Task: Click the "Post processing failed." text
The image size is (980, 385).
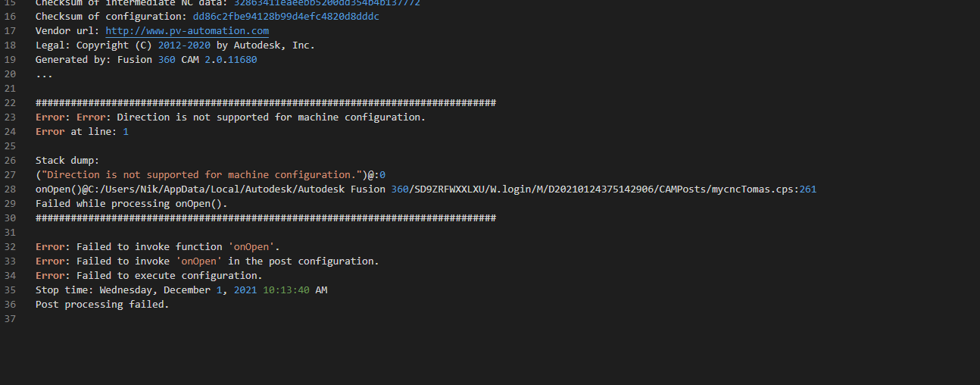Action: pyautogui.click(x=102, y=305)
